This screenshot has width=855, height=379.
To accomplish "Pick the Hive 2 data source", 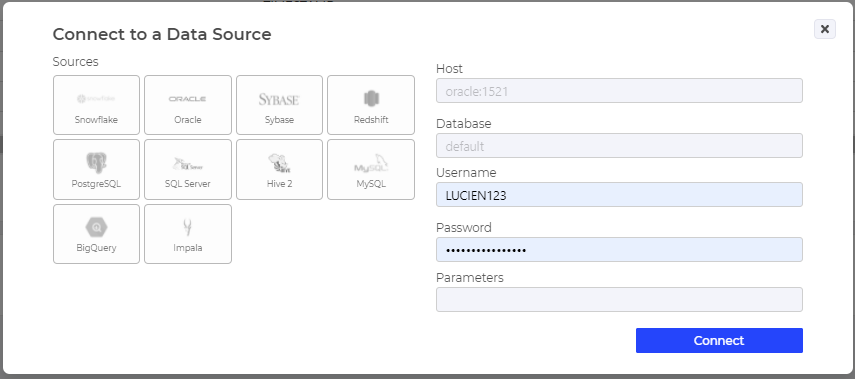I will (279, 170).
